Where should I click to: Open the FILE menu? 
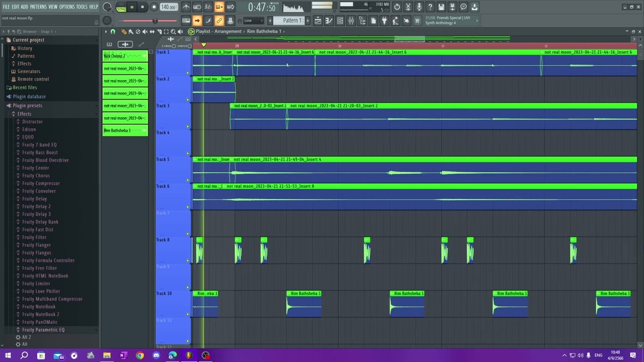[x=6, y=7]
